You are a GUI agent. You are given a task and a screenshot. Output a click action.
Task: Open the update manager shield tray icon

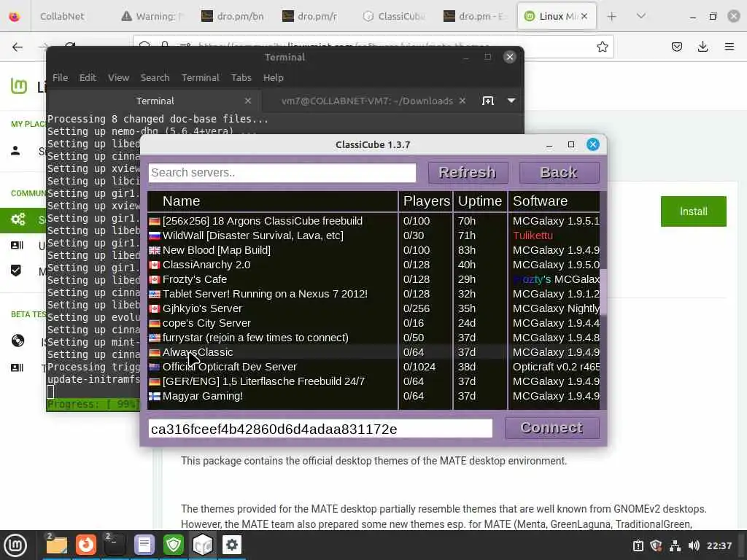[656, 545]
